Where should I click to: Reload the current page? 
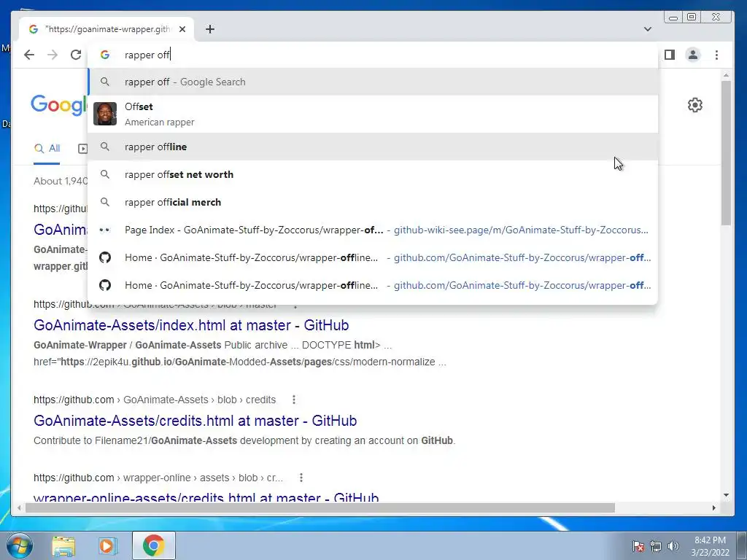tap(76, 55)
